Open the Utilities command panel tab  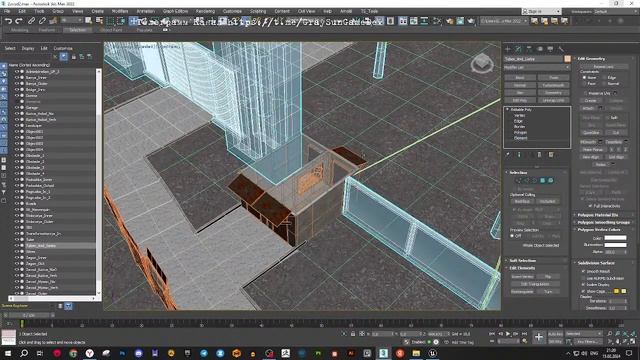[561, 49]
